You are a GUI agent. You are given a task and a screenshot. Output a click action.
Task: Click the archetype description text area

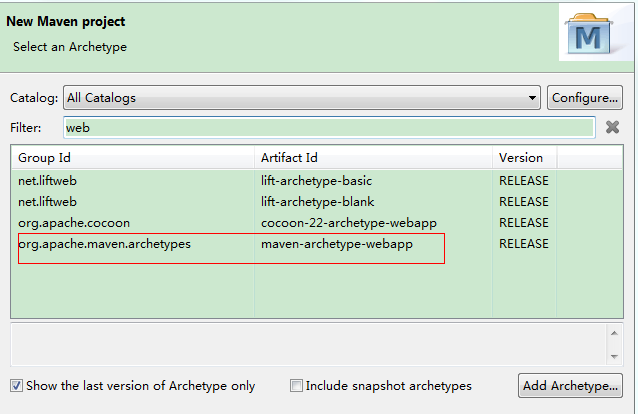click(308, 344)
